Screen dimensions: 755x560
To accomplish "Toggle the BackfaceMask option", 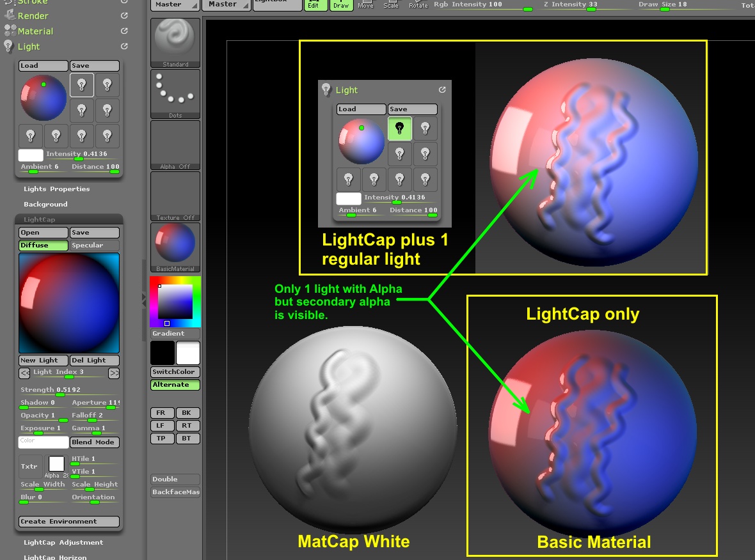I will click(175, 492).
